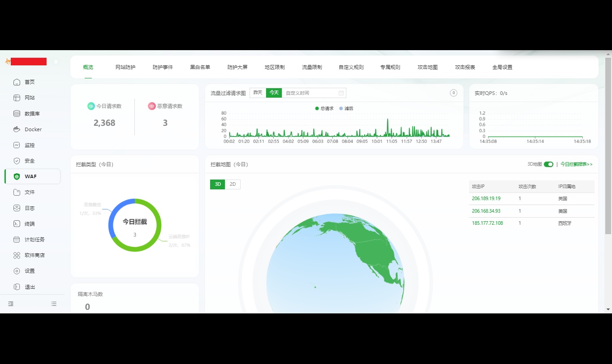This screenshot has width=612, height=364.
Task: Open the 安全 security section
Action: pos(30,161)
